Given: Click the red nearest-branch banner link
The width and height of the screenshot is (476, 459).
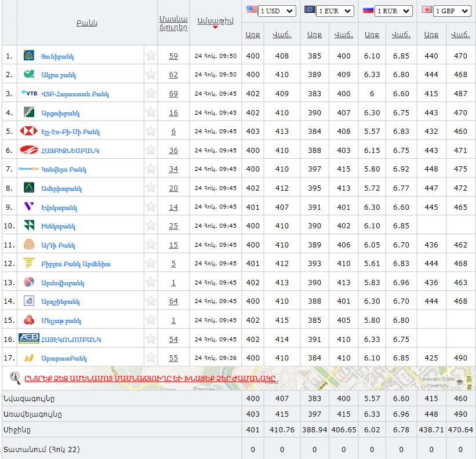Looking at the screenshot, I should point(150,378).
